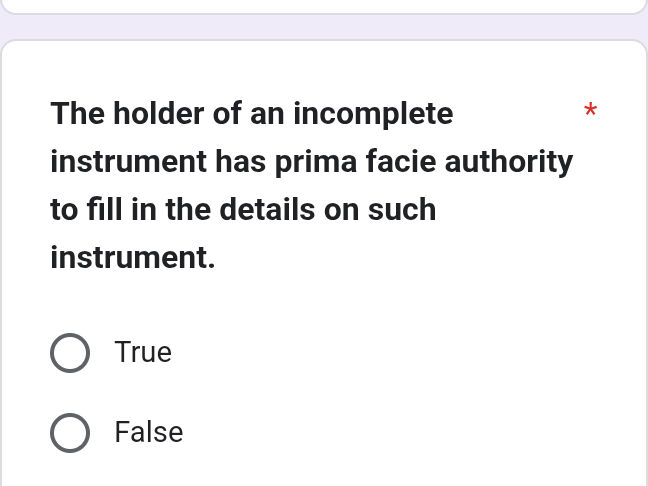
Task: Click the red required asterisk
Action: [590, 110]
